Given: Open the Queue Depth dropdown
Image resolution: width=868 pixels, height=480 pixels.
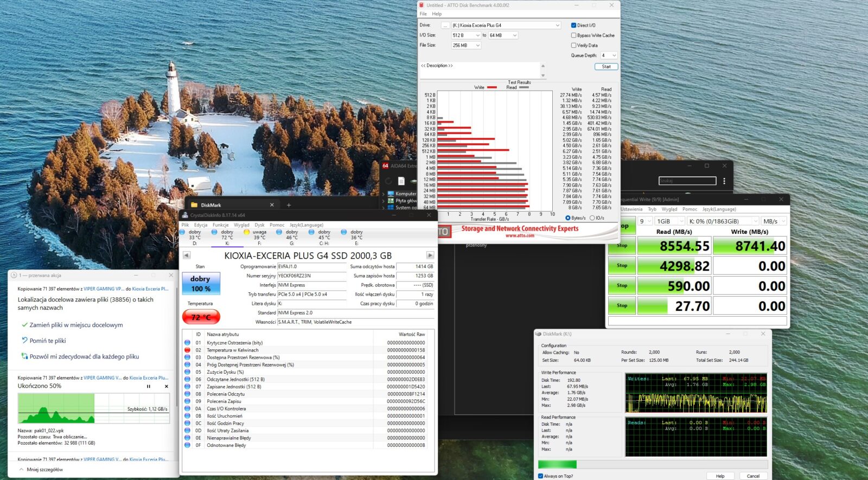Looking at the screenshot, I should tap(614, 55).
